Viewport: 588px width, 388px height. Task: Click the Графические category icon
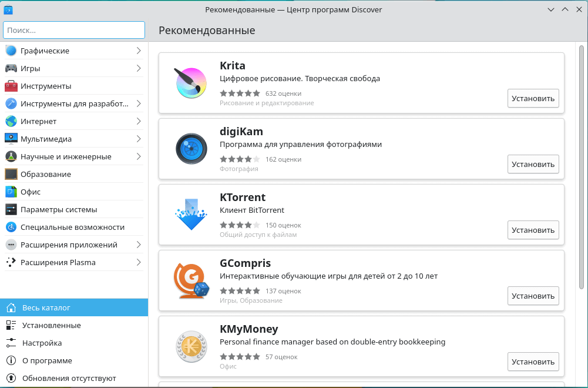11,51
